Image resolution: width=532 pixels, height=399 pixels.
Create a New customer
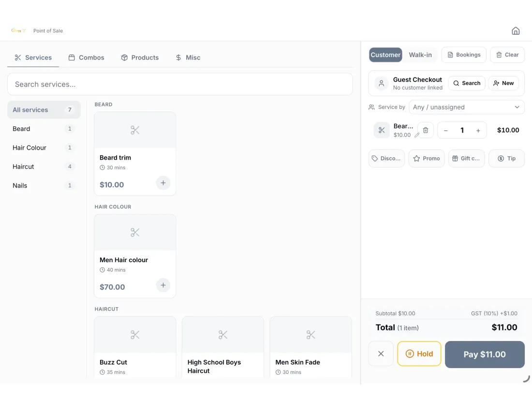click(x=503, y=83)
